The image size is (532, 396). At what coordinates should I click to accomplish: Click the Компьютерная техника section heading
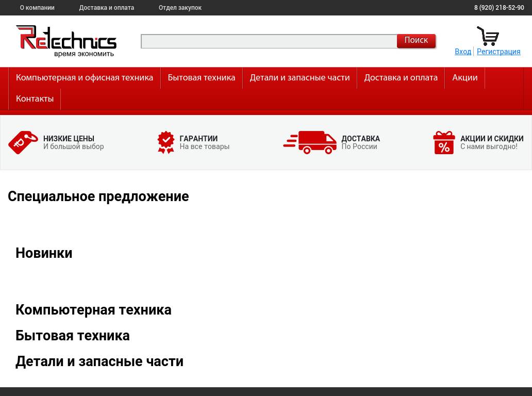click(x=93, y=310)
